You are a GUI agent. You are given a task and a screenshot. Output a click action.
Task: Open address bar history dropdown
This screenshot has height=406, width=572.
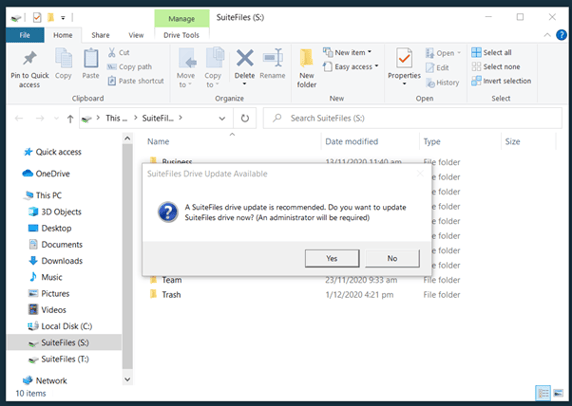pos(222,118)
